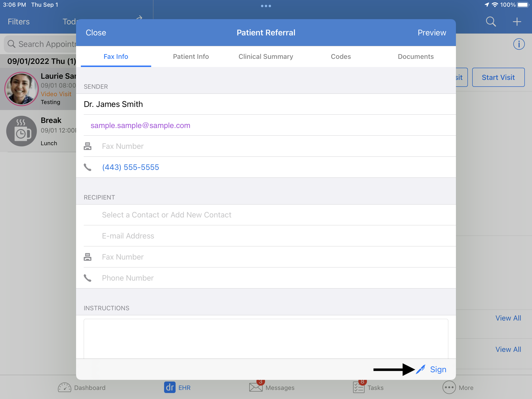Enable filters in appointment search
The image size is (532, 399).
coord(18,21)
